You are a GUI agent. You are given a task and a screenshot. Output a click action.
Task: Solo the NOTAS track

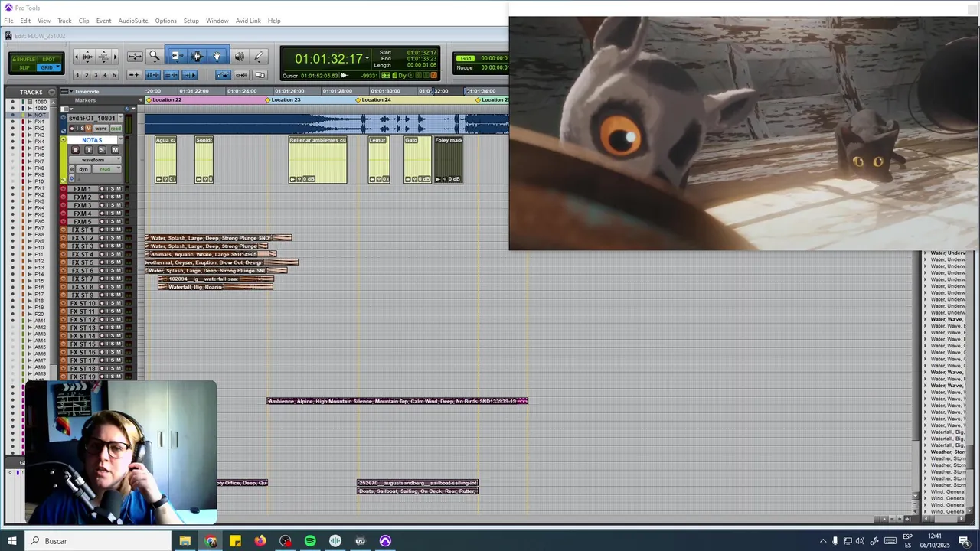click(102, 150)
